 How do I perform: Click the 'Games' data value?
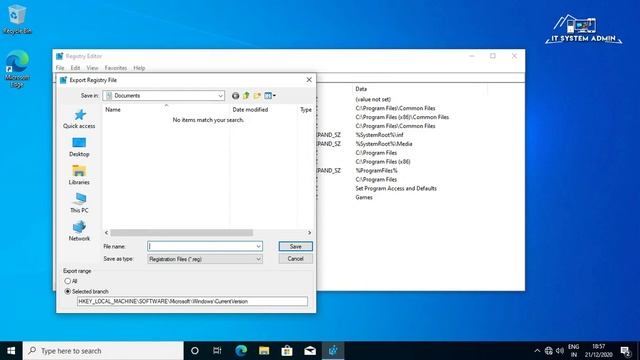tap(364, 197)
